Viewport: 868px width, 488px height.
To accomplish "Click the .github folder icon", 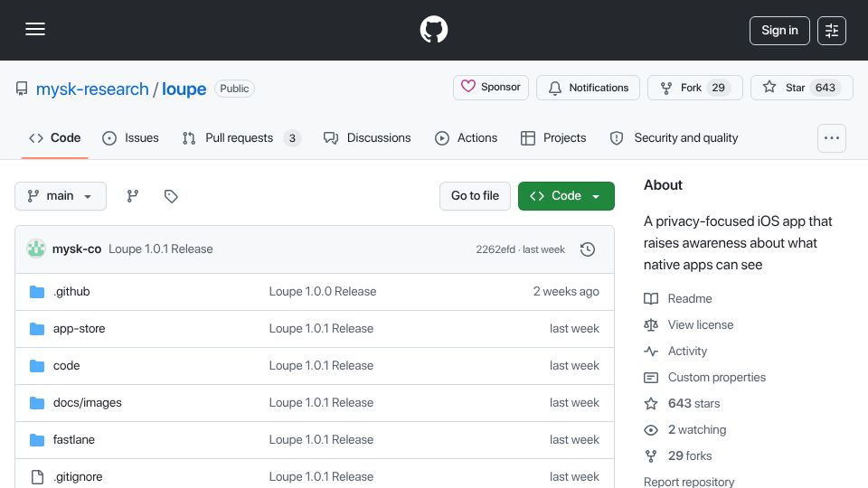I will pyautogui.click(x=37, y=292).
